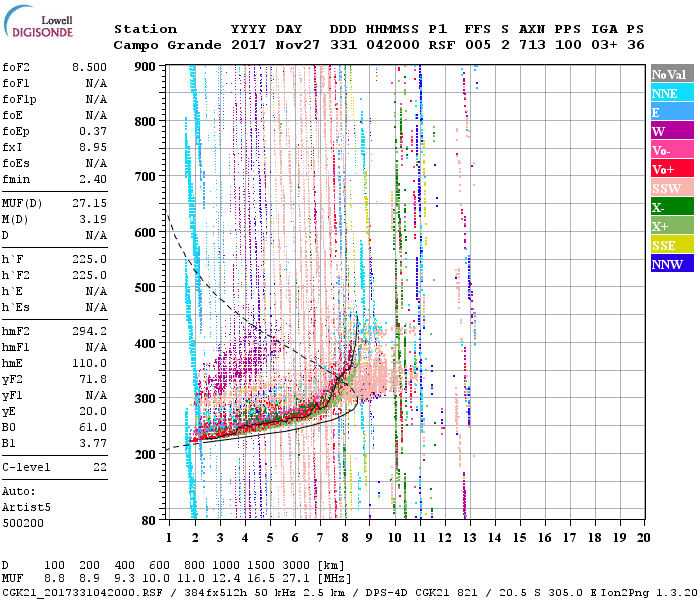Click the dark green X- legend swatch
The width and height of the screenshot is (700, 600).
point(671,207)
